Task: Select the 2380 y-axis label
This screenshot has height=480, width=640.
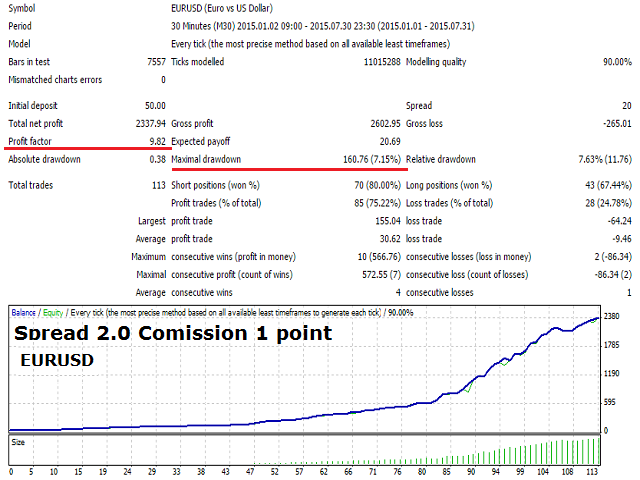Action: tap(611, 316)
